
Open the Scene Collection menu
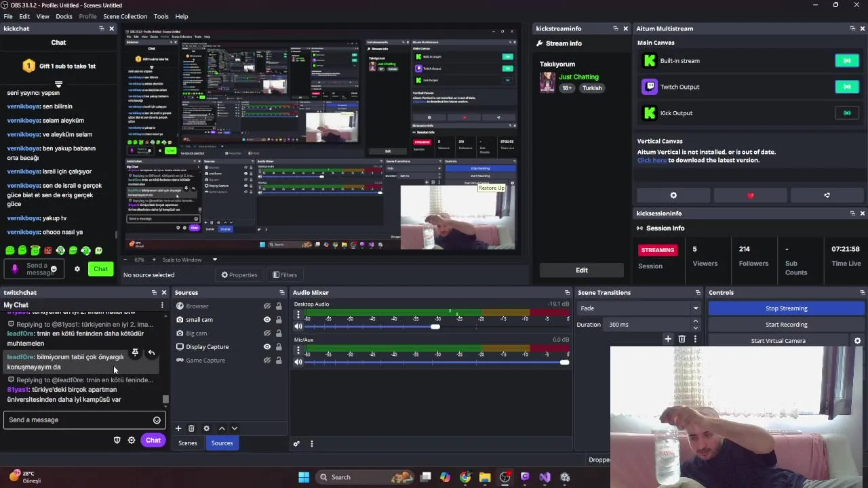pyautogui.click(x=125, y=16)
